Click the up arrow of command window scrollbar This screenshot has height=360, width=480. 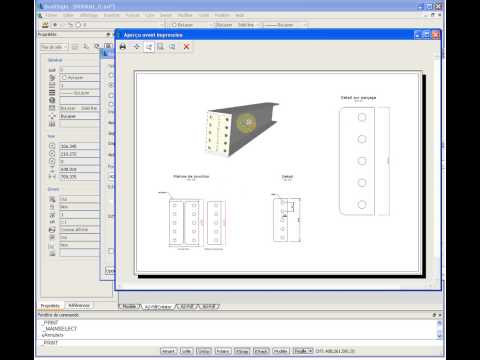click(x=439, y=323)
